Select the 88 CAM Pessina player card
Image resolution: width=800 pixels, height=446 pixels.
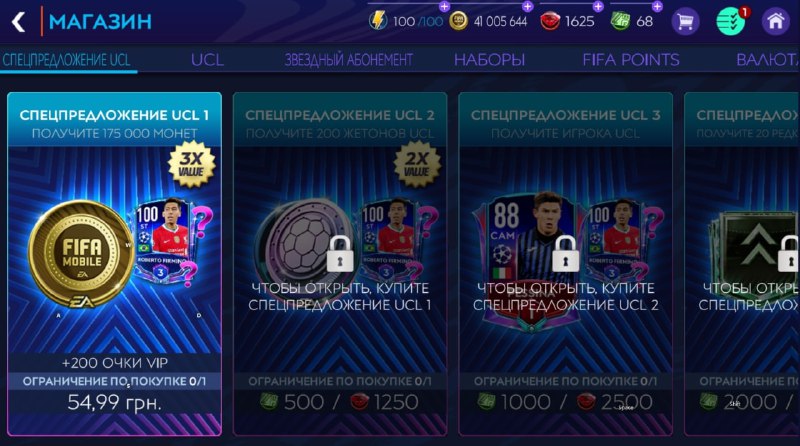click(x=529, y=260)
